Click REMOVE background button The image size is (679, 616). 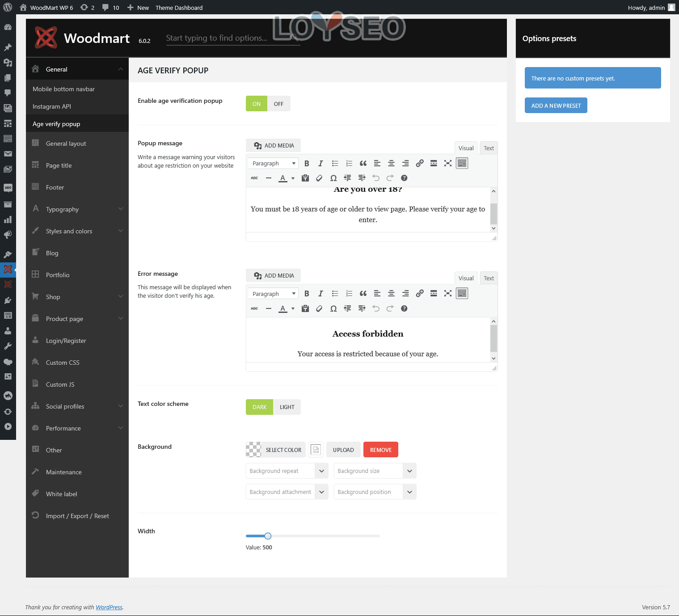coord(381,450)
